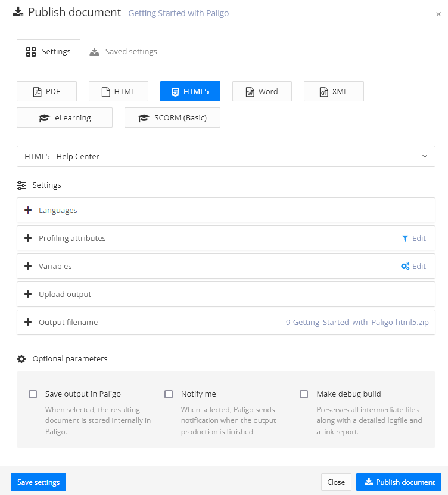Open the HTML5 - Help Center layout dropdown
The width and height of the screenshot is (448, 495).
pos(226,156)
